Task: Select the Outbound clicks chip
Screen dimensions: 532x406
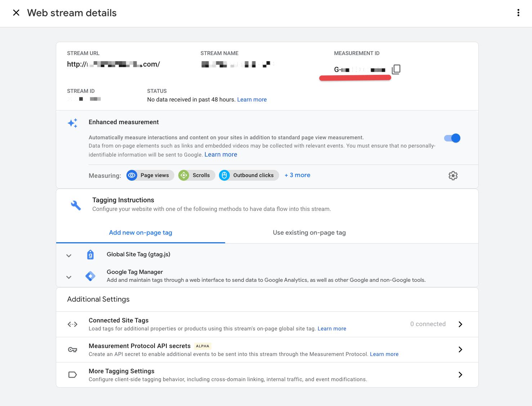Action: (249, 175)
